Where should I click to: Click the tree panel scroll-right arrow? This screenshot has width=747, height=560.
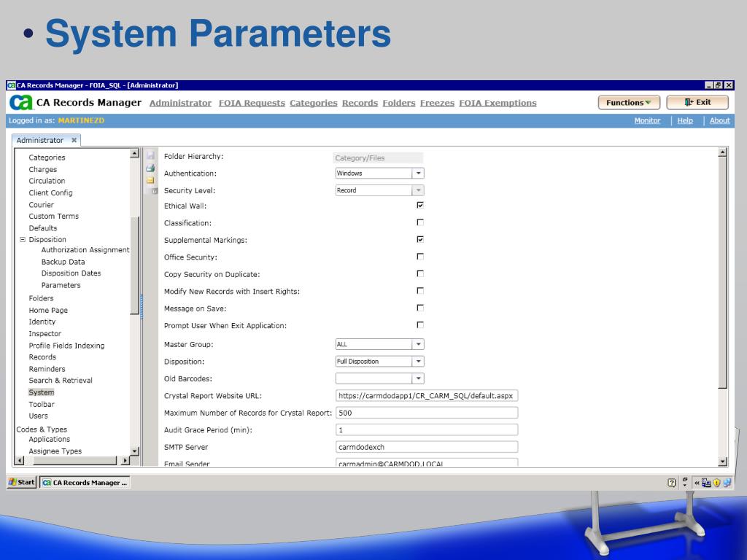coord(125,461)
